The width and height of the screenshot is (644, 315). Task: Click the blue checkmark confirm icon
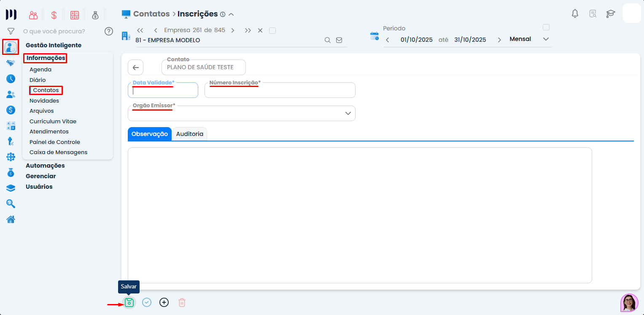point(147,302)
